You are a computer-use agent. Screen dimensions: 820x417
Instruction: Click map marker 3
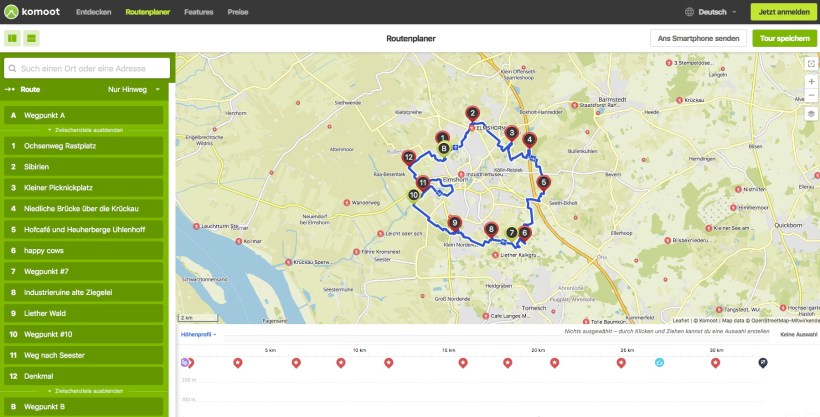pos(511,133)
